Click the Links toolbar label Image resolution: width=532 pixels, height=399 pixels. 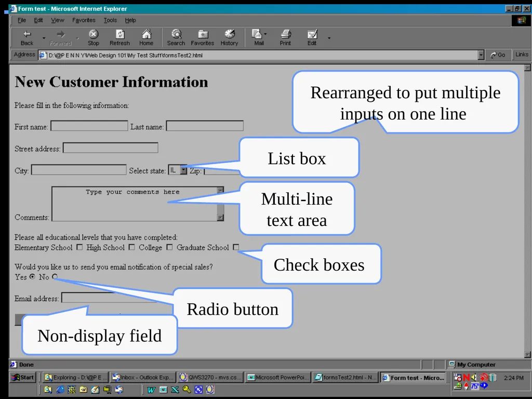(522, 54)
